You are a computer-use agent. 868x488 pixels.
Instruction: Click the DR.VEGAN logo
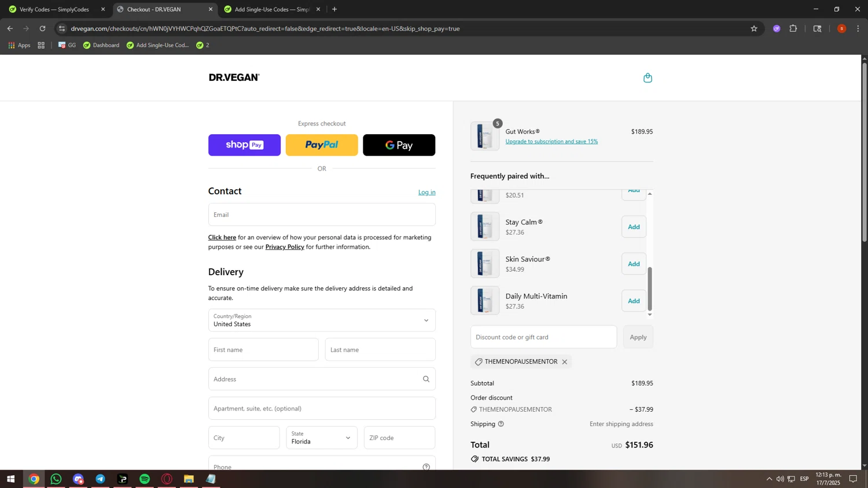tap(234, 77)
